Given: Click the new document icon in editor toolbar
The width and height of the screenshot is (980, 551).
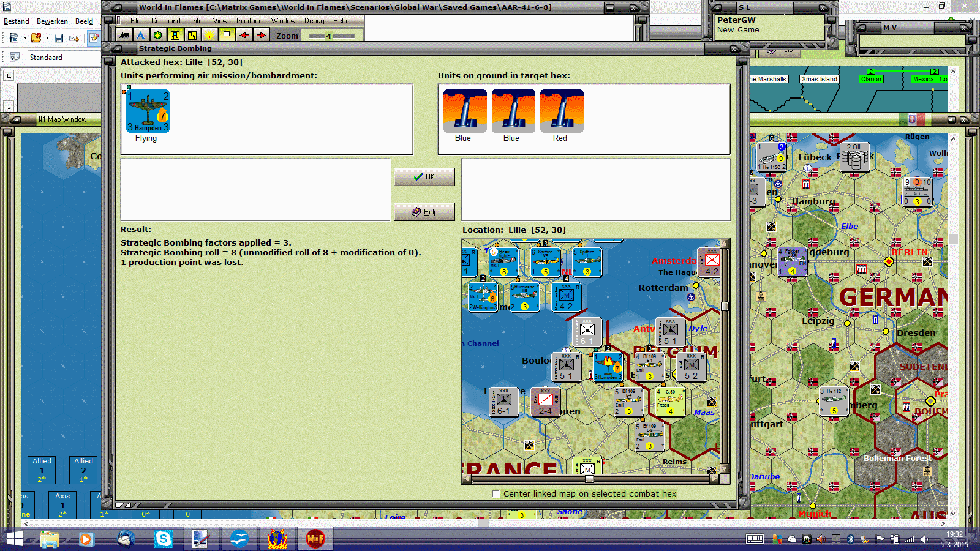Looking at the screenshot, I should tap(13, 38).
